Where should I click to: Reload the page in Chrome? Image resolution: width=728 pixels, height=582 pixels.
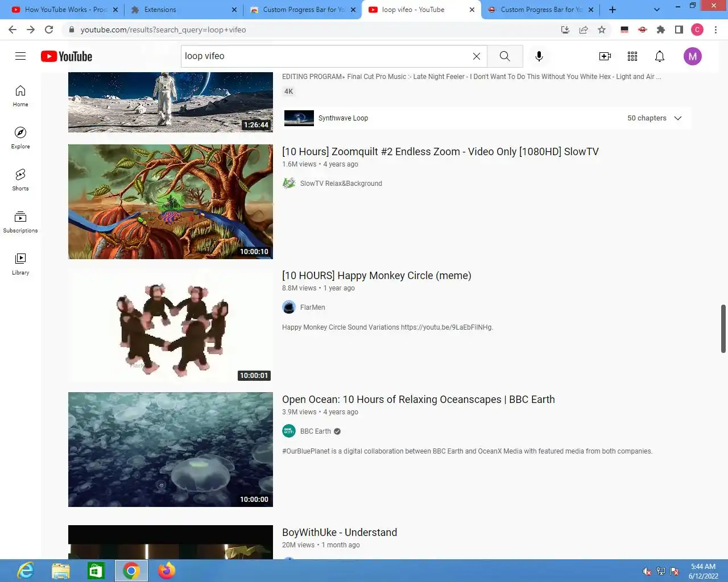coord(49,30)
